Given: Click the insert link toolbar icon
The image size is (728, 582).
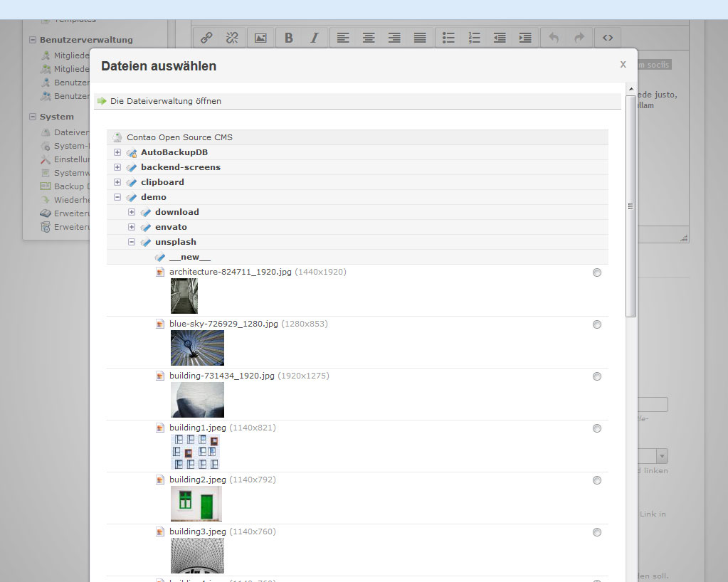Looking at the screenshot, I should [206, 38].
